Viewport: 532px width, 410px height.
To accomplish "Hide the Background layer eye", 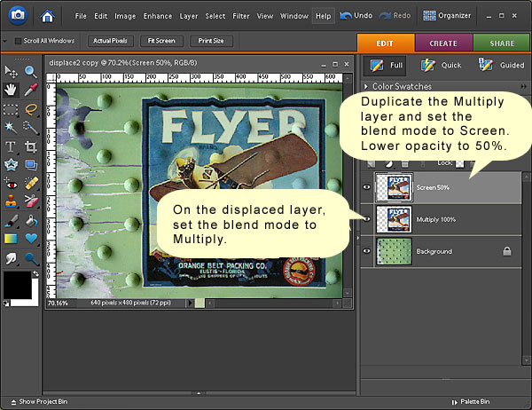I will 367,251.
